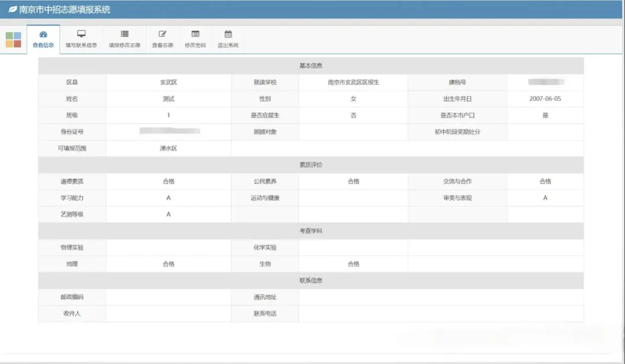Click the 出生年月日 label
625x364 pixels.
[457, 99]
